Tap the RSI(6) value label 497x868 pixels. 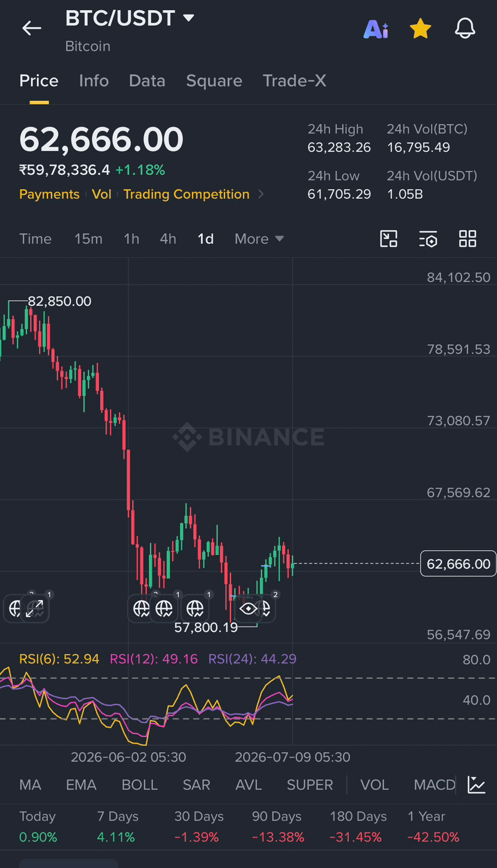click(x=59, y=658)
